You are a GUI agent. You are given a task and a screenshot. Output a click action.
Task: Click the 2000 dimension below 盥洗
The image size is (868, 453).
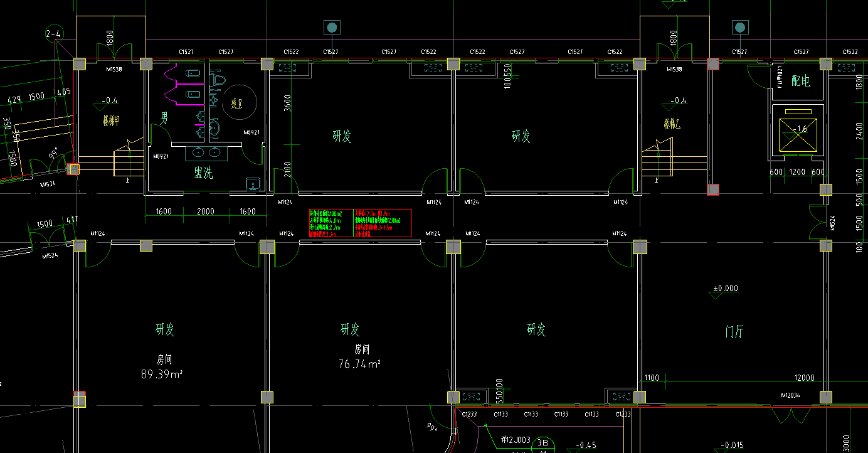[205, 212]
